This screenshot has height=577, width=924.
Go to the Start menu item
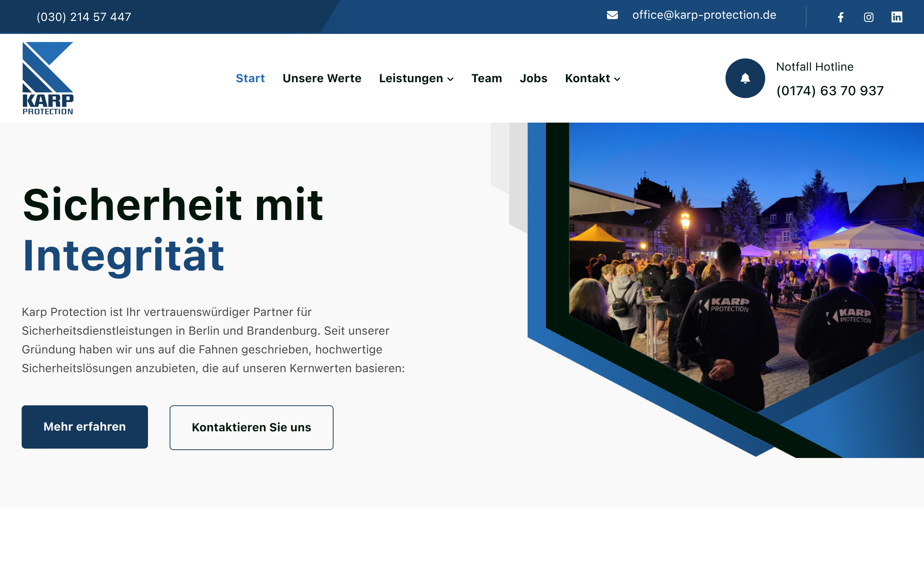click(250, 78)
